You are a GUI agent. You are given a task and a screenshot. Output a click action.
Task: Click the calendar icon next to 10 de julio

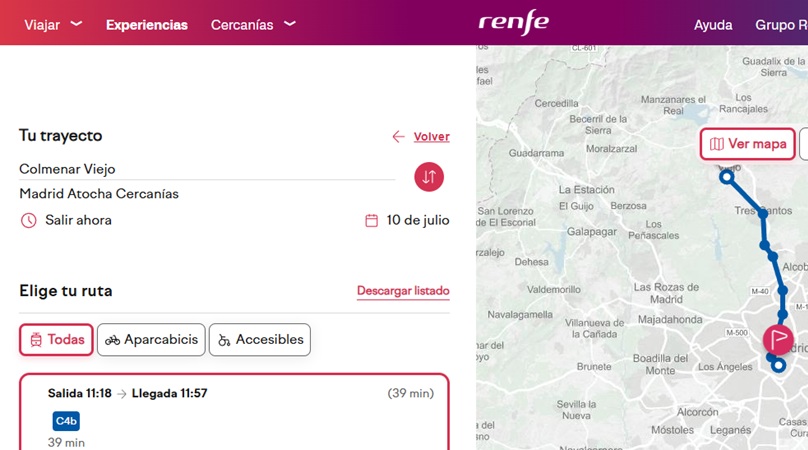[x=372, y=220]
